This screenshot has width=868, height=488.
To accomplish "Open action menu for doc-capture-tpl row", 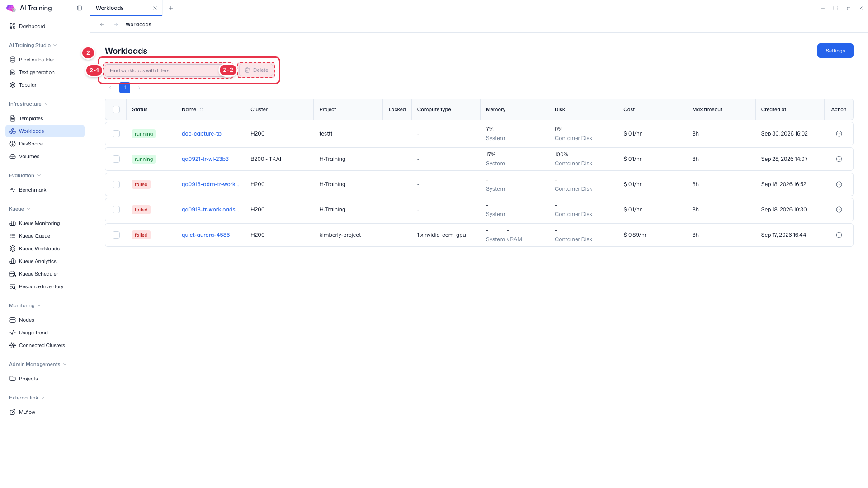I will click(x=839, y=134).
